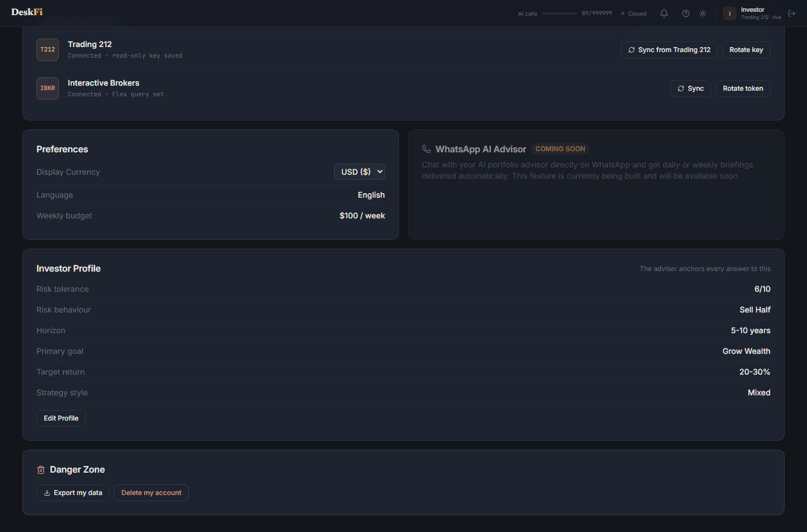Log out using the exit icon

(x=792, y=13)
